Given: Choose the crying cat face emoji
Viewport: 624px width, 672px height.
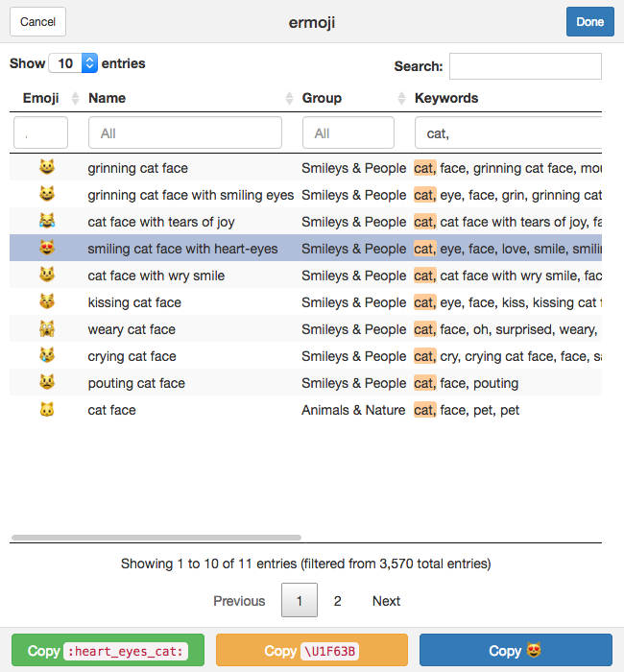Looking at the screenshot, I should pos(47,355).
